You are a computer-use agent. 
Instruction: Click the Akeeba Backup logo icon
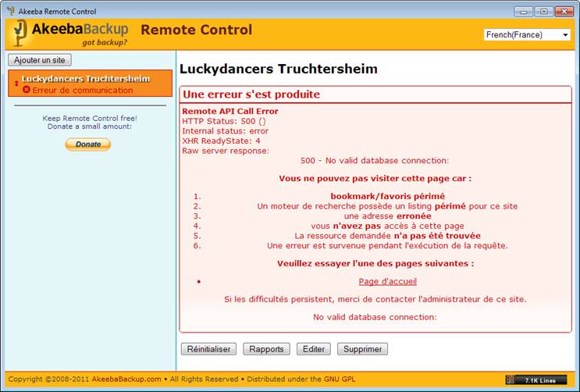pos(20,33)
